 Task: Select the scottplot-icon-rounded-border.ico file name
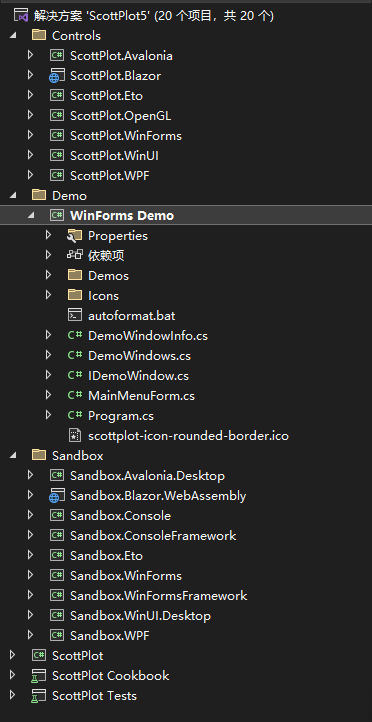[188, 436]
